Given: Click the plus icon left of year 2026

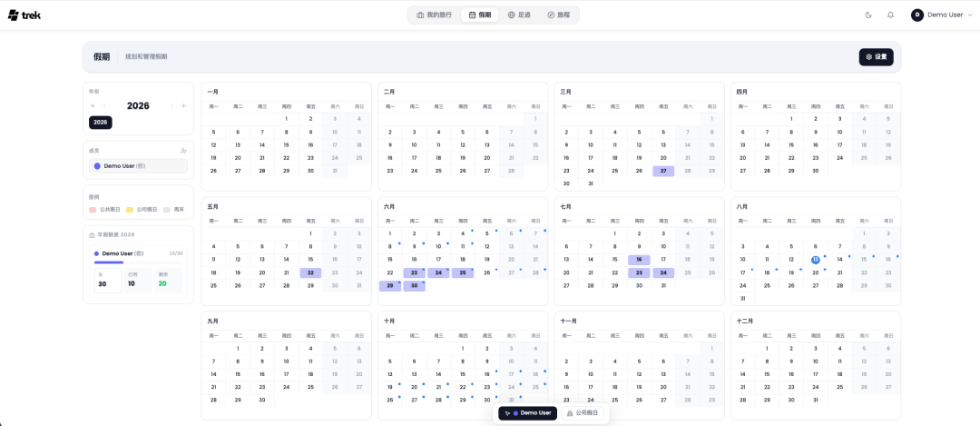Looking at the screenshot, I should point(93,105).
